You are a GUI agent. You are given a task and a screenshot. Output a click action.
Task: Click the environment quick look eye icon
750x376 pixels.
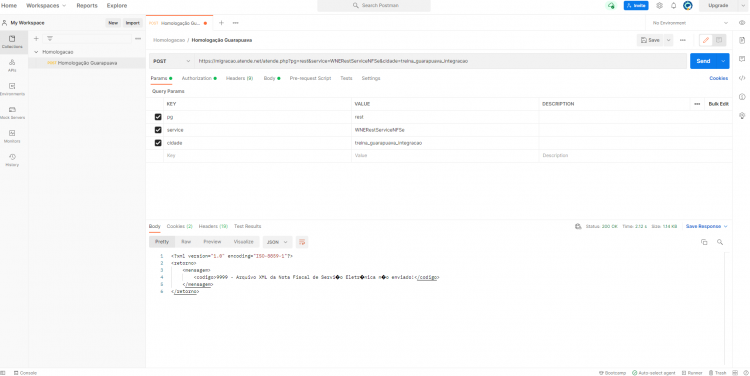[742, 22]
